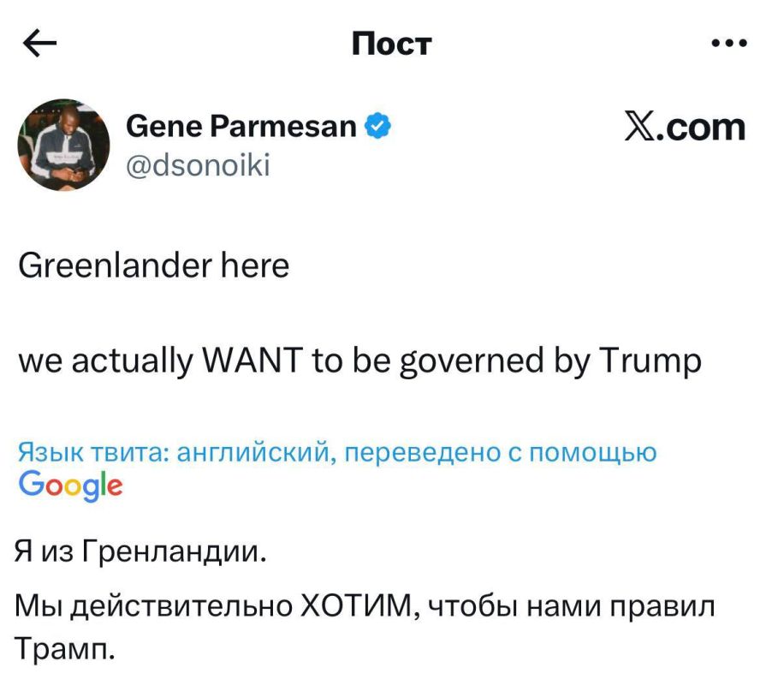Click the X.com watermark logo

pos(685,127)
